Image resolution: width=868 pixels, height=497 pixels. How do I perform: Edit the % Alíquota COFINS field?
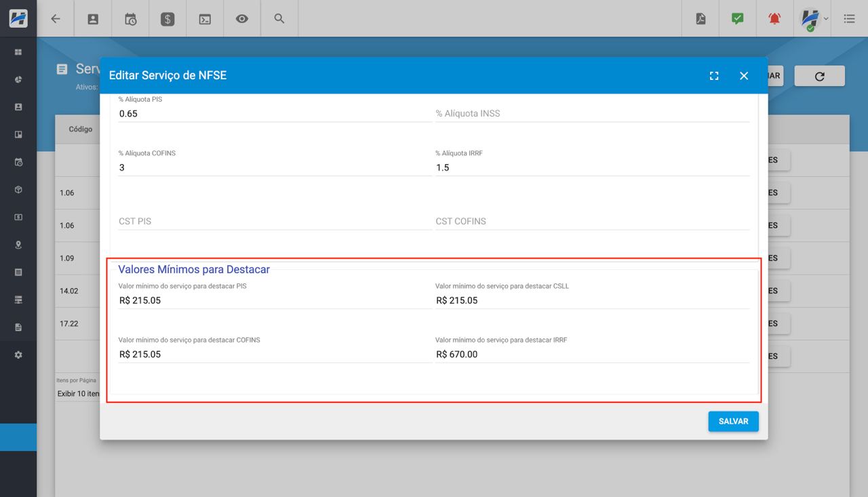point(275,167)
